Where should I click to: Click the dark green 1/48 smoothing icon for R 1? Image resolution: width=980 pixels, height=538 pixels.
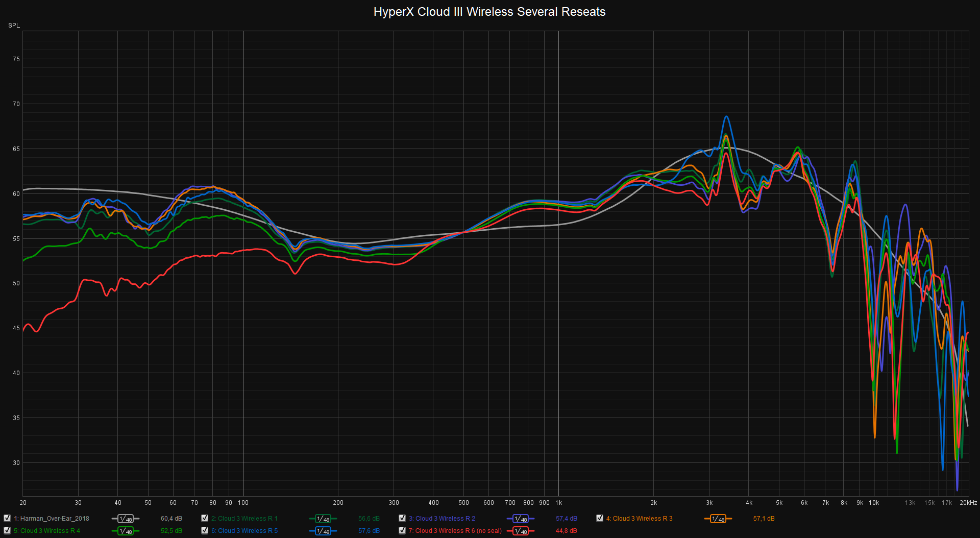323,519
